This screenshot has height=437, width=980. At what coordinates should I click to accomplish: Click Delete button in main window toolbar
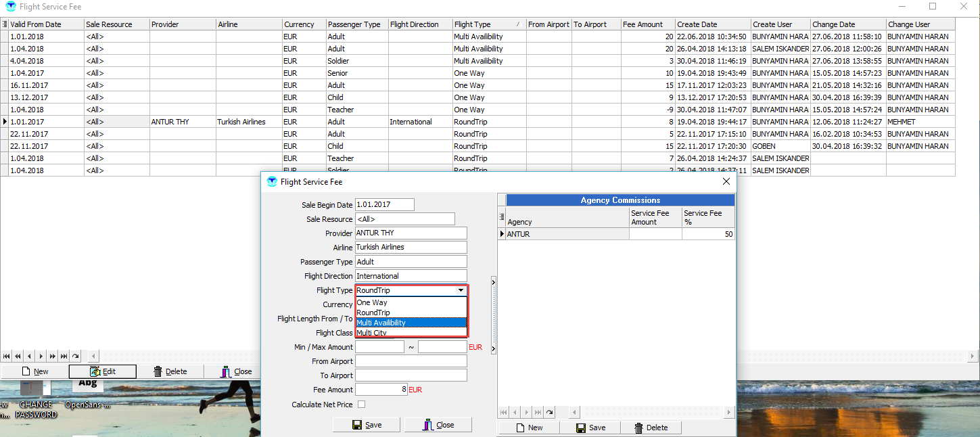click(x=170, y=371)
